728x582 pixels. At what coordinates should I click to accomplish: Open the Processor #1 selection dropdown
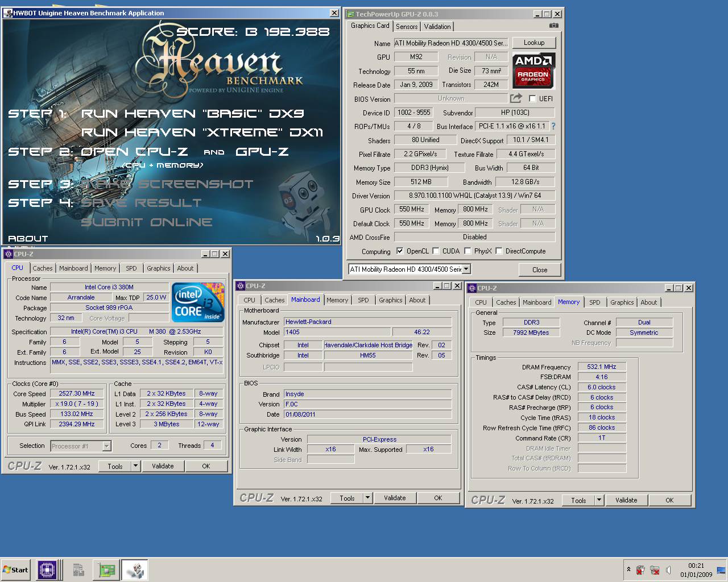click(x=106, y=446)
